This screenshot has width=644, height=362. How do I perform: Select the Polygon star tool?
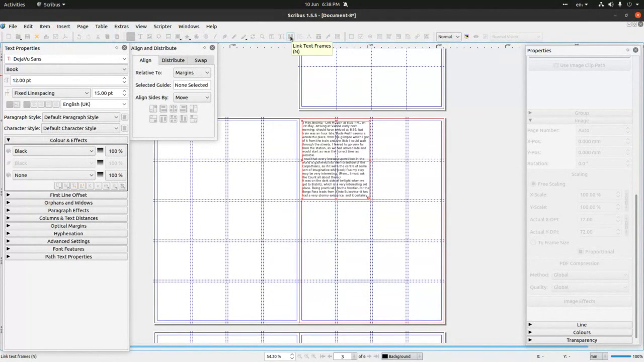[187, 37]
